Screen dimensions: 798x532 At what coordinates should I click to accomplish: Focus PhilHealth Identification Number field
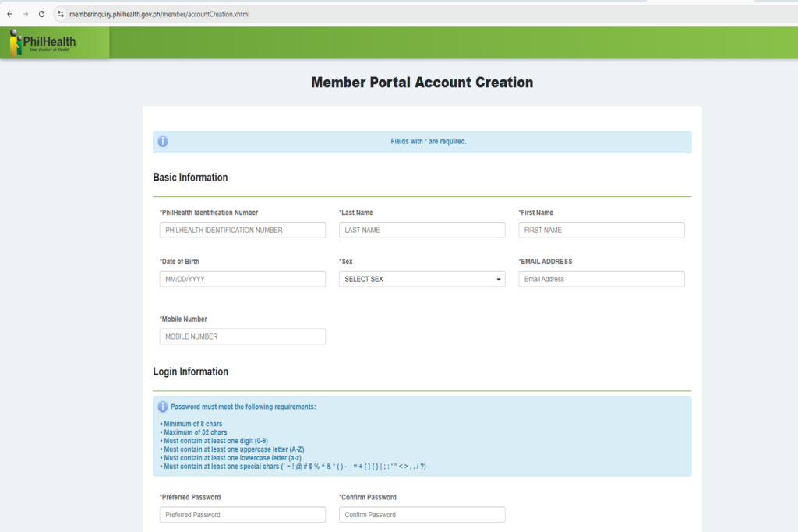[242, 230]
